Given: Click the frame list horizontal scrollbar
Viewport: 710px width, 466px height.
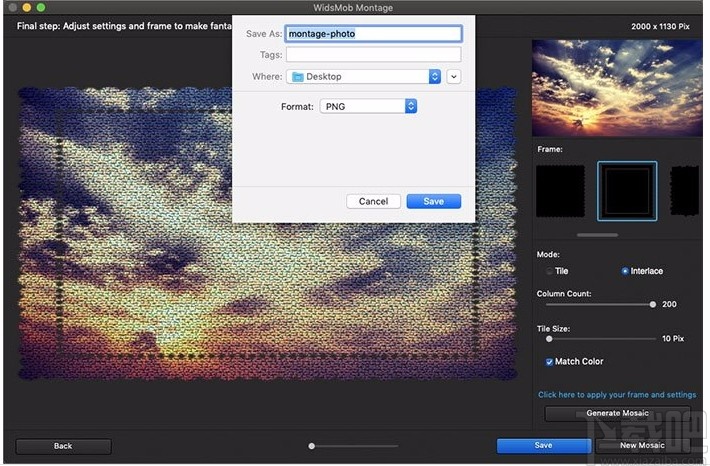Looking at the screenshot, I should 597,235.
